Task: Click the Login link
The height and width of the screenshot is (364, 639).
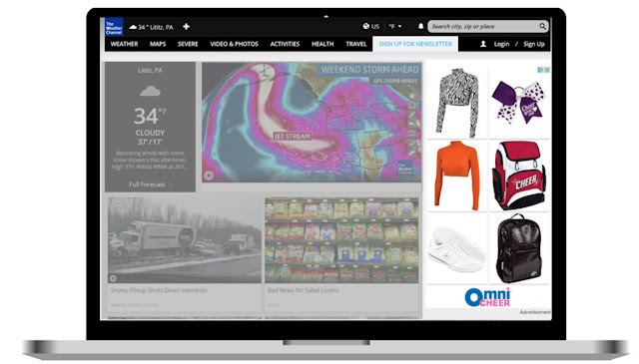Action: (501, 44)
